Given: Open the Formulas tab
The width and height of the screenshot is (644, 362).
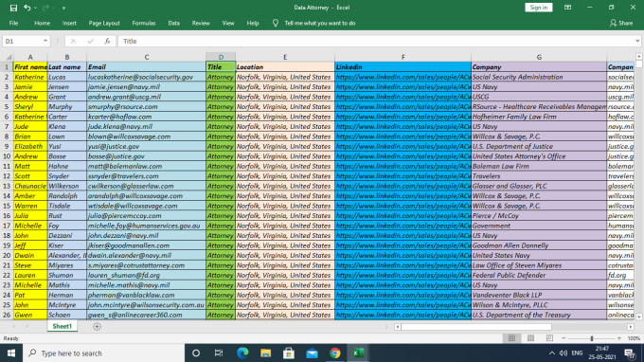Looking at the screenshot, I should pos(144,24).
